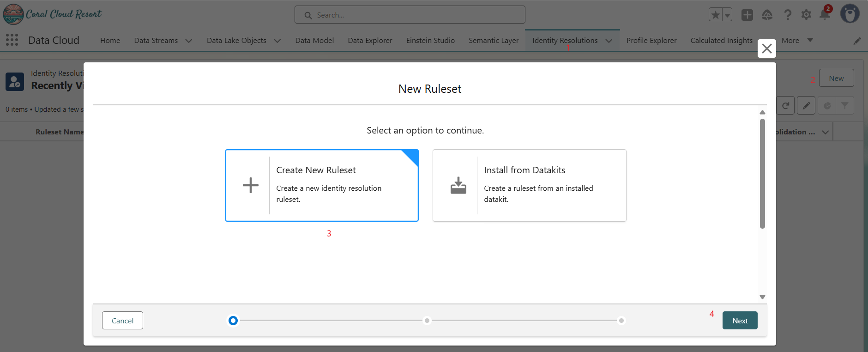The height and width of the screenshot is (352, 868).
Task: Expand the Data Lake Objects tab chevron
Action: 277,41
